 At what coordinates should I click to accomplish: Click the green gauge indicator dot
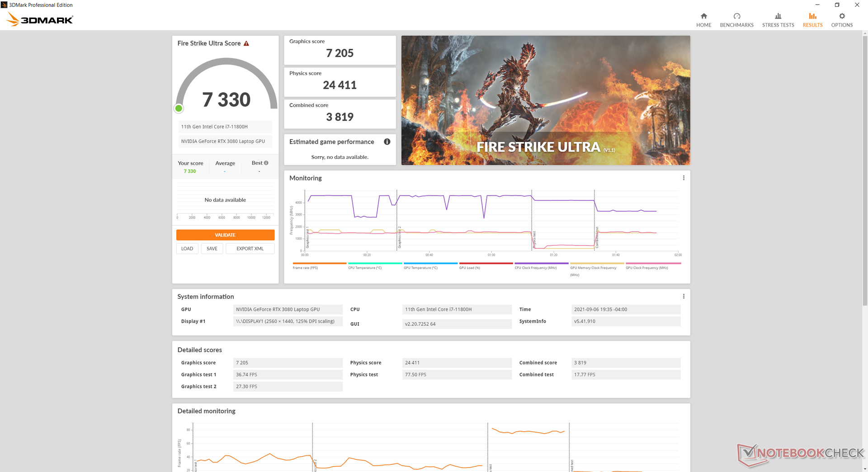[179, 108]
